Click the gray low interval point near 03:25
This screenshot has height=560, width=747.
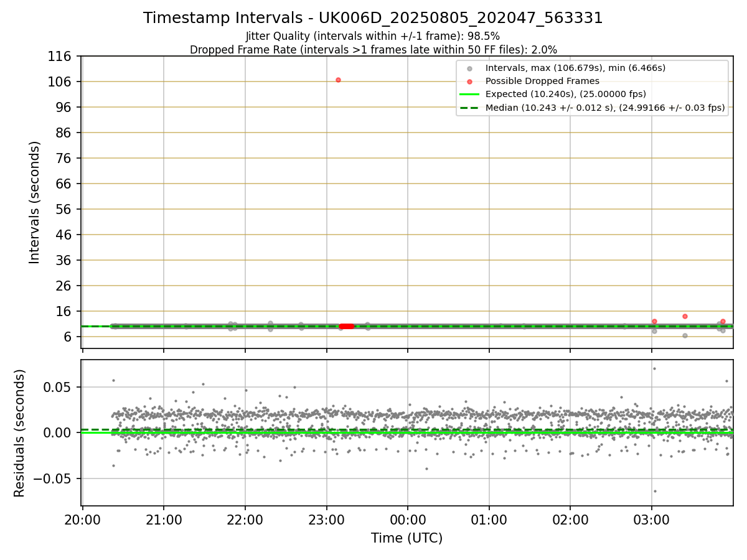pos(685,335)
